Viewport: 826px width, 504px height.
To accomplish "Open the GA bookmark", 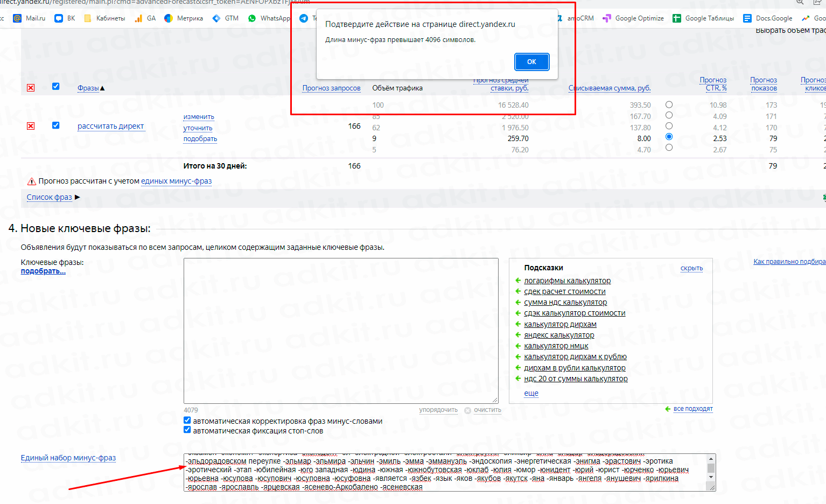I will (x=145, y=18).
